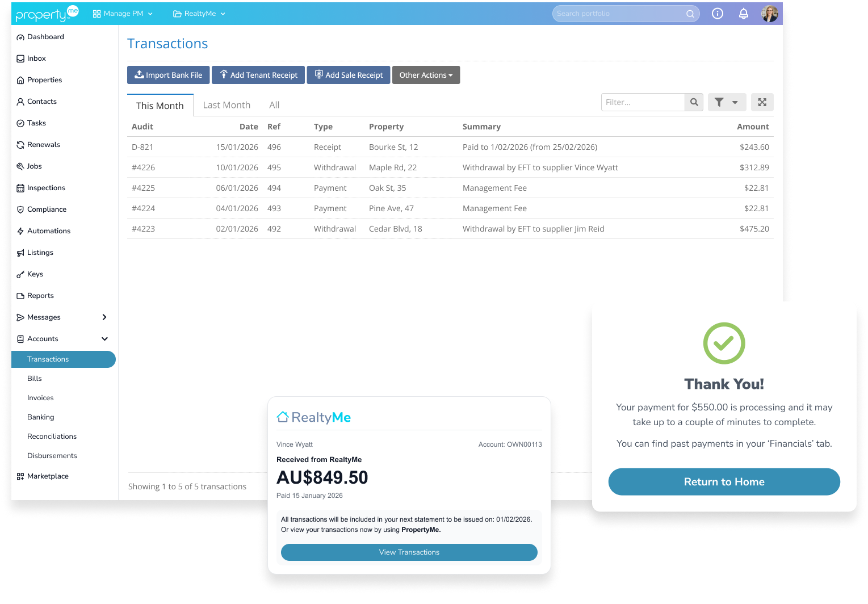Expand the Messages sidebar chevron
This screenshot has height=604, width=868.
pyautogui.click(x=104, y=317)
